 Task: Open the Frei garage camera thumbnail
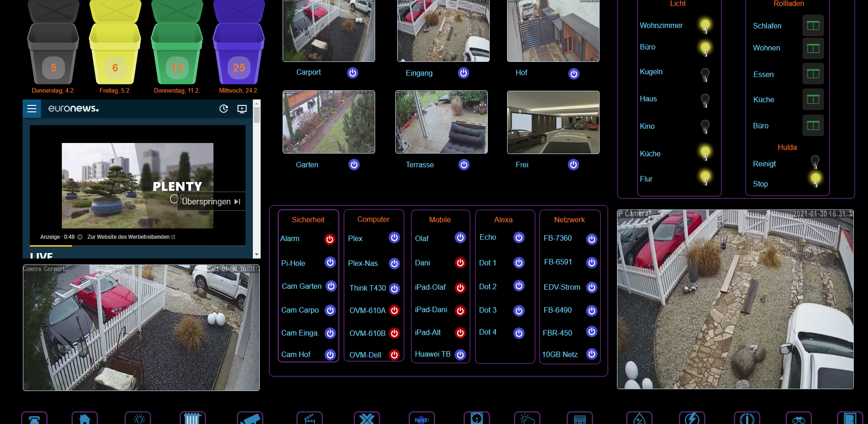(553, 122)
